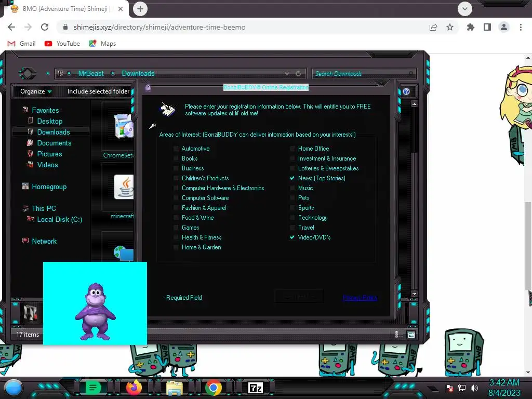
Task: Click the BonziBUDDY Online Registration title
Action: click(265, 87)
